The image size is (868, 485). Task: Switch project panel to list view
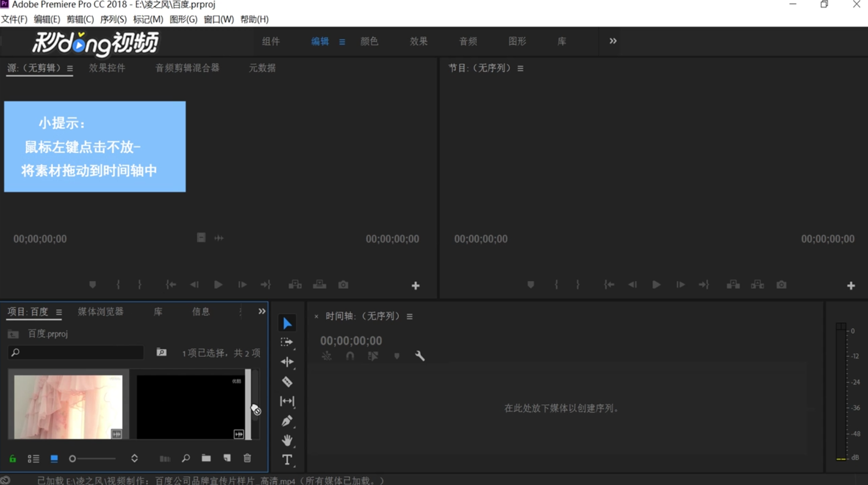click(33, 459)
